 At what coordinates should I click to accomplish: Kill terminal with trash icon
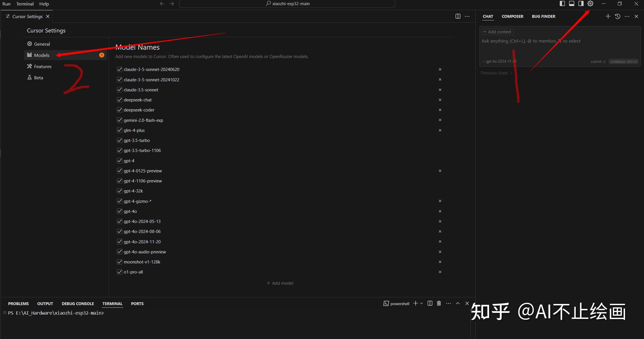coord(439,303)
